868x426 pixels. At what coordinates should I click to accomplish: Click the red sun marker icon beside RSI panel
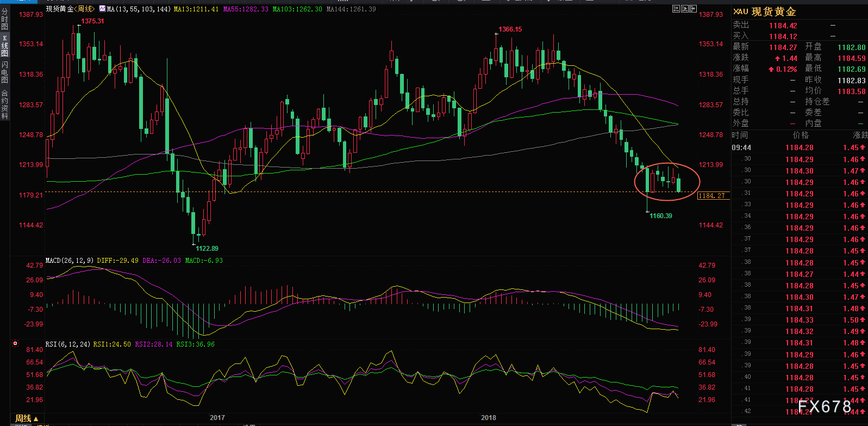pos(15,343)
